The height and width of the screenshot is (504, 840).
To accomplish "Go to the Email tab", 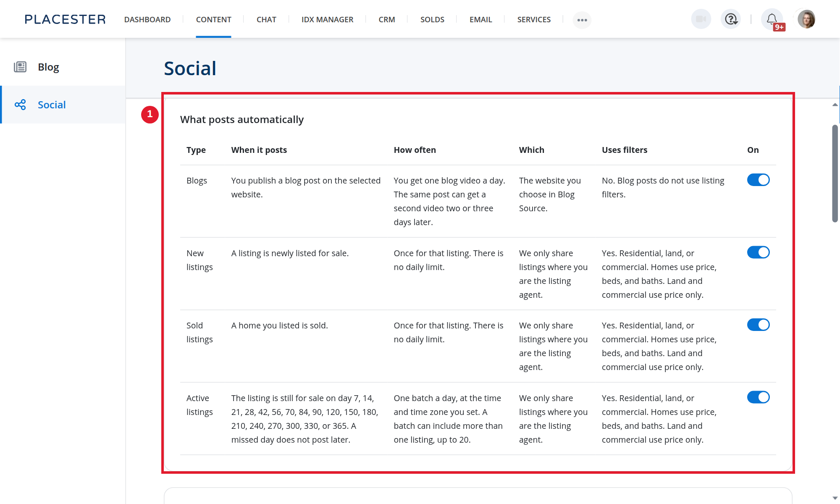I will [x=480, y=19].
